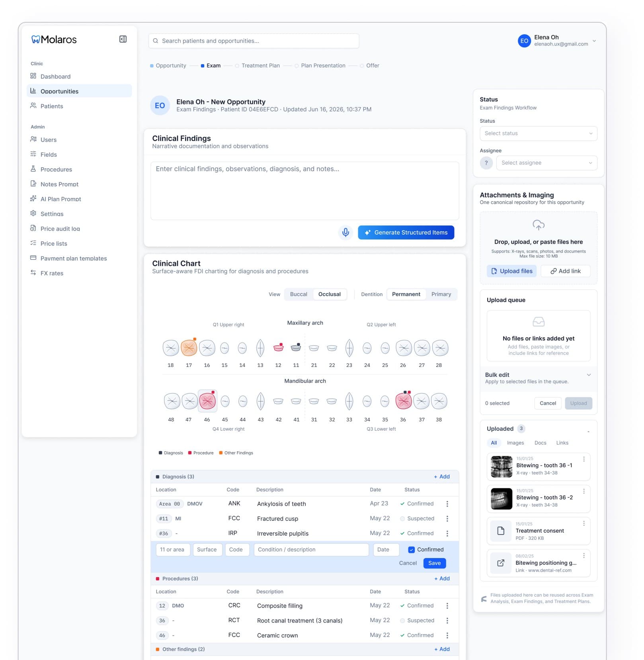Click the Upload files button
This screenshot has width=644, height=660.
click(511, 271)
